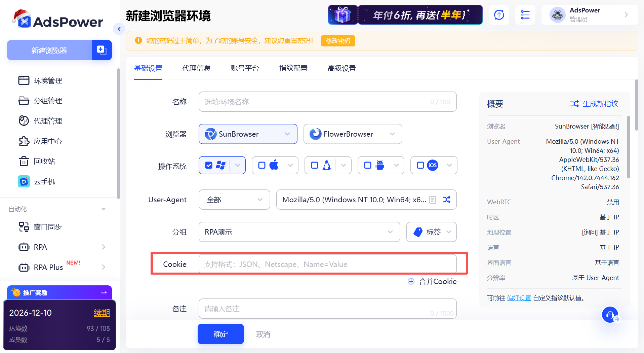Screen dimensions: 644x353
Task: Open the 偏好设置 link
Action: point(519,298)
